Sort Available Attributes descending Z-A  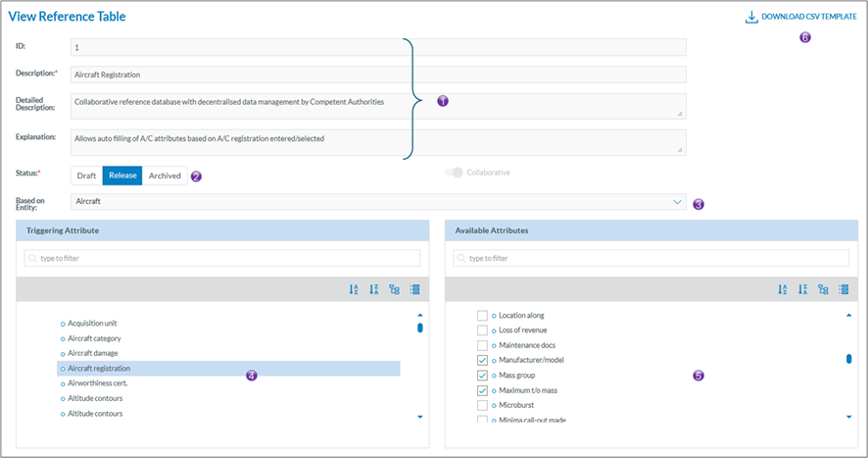coord(803,289)
